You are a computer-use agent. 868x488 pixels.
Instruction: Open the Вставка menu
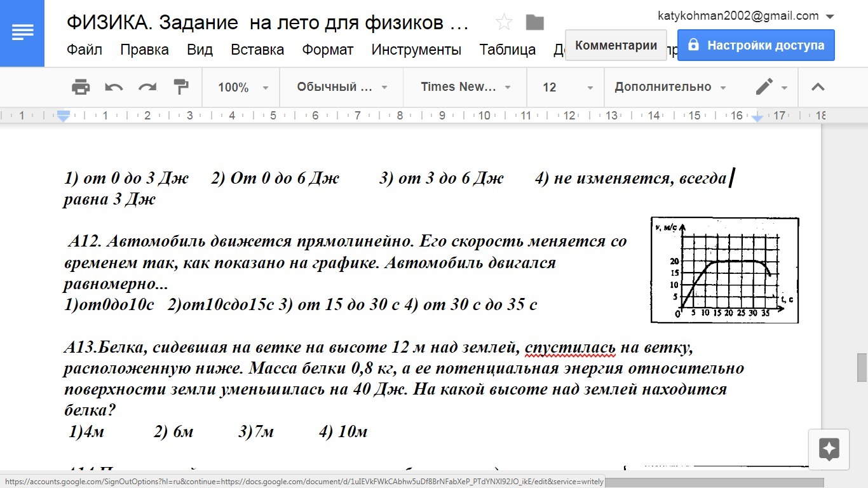pos(257,50)
